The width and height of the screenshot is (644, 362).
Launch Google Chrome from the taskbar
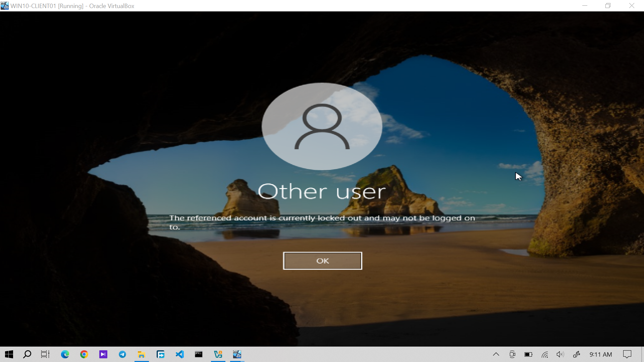coord(84,354)
